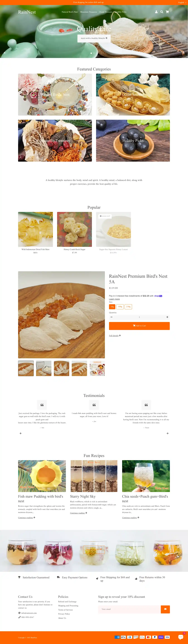Type in the Your email field

tap(129, 609)
